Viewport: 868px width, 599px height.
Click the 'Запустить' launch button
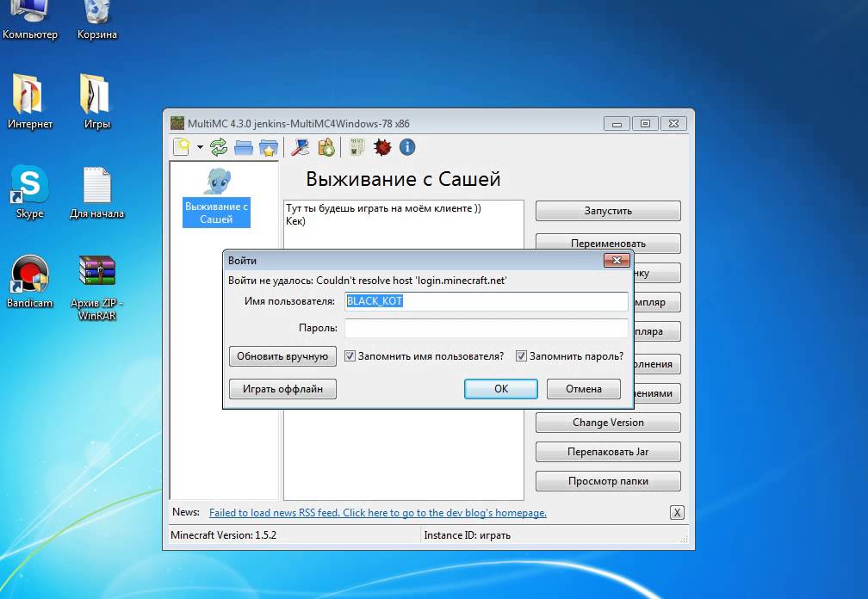click(608, 211)
